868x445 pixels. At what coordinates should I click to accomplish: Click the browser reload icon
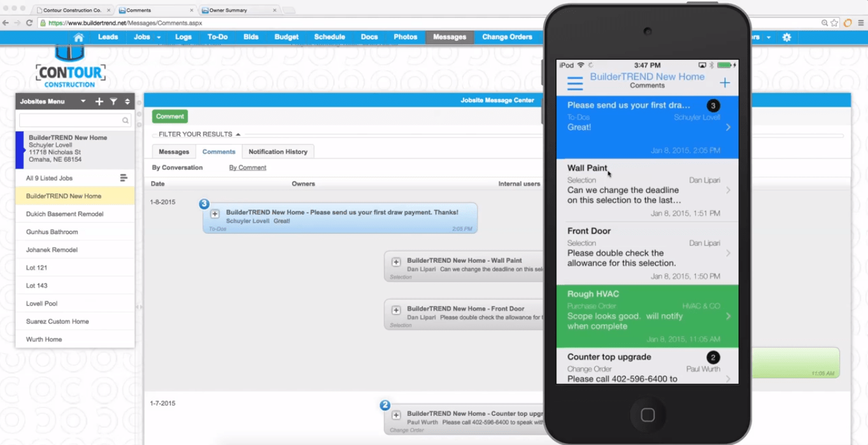(29, 22)
